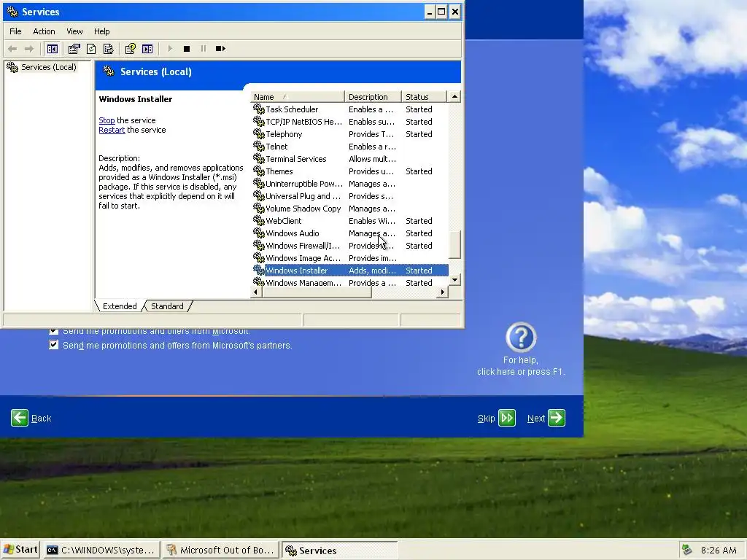Image resolution: width=747 pixels, height=560 pixels.
Task: Select the TCP/IP NetBIOS Helper service row
Action: (x=349, y=122)
